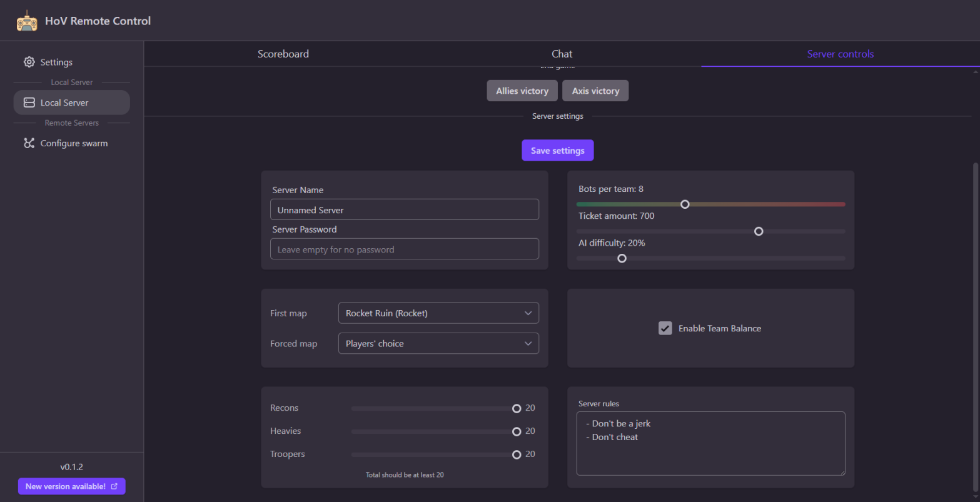Click the New version available button

point(72,486)
